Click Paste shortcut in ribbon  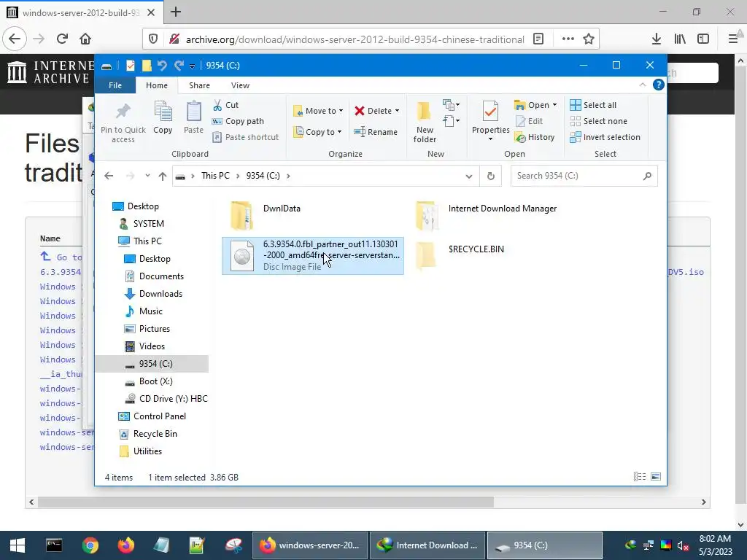click(245, 137)
